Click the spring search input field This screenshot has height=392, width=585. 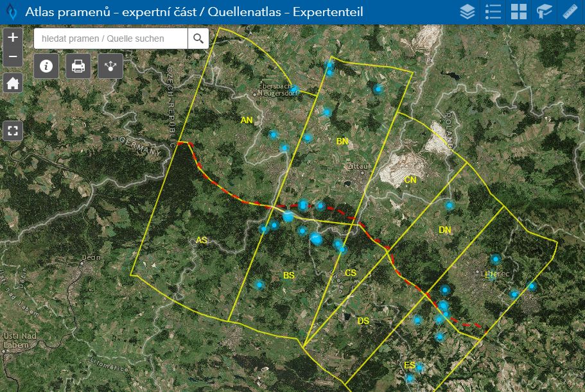point(110,38)
